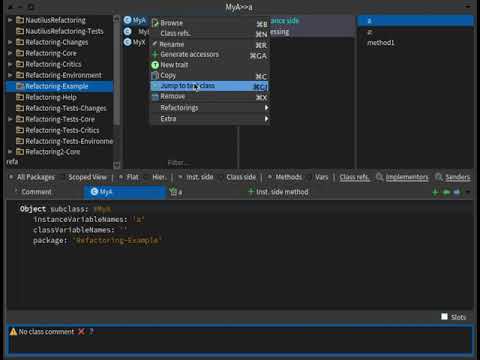Click the yellow warning icon by No class comment
Image resolution: width=480 pixels, height=360 pixels.
pos(13,332)
